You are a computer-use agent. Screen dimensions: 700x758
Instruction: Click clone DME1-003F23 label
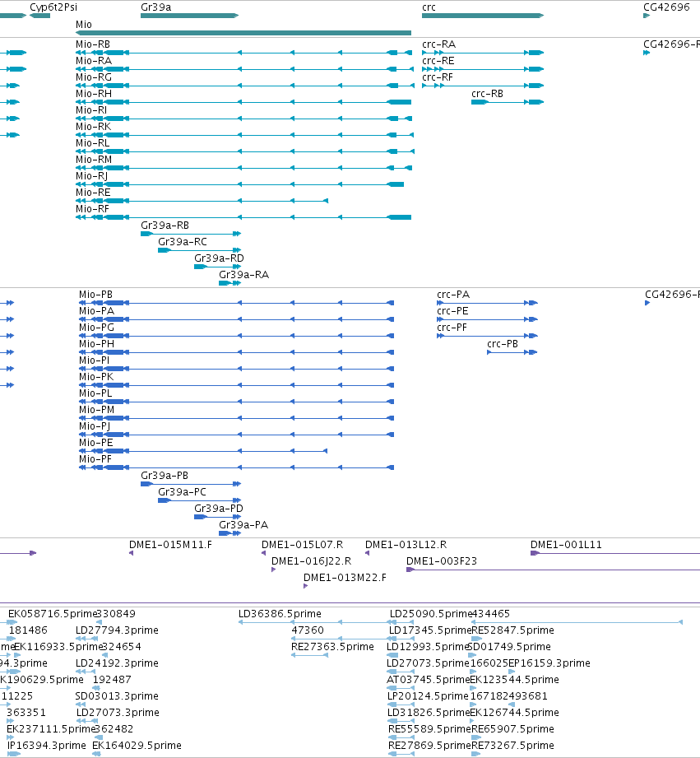pyautogui.click(x=442, y=560)
